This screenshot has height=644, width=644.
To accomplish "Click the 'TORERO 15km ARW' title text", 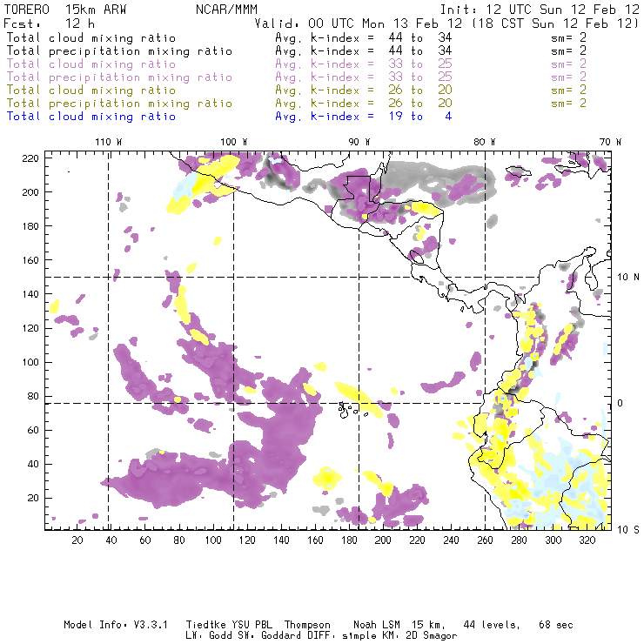I will 65,10.
